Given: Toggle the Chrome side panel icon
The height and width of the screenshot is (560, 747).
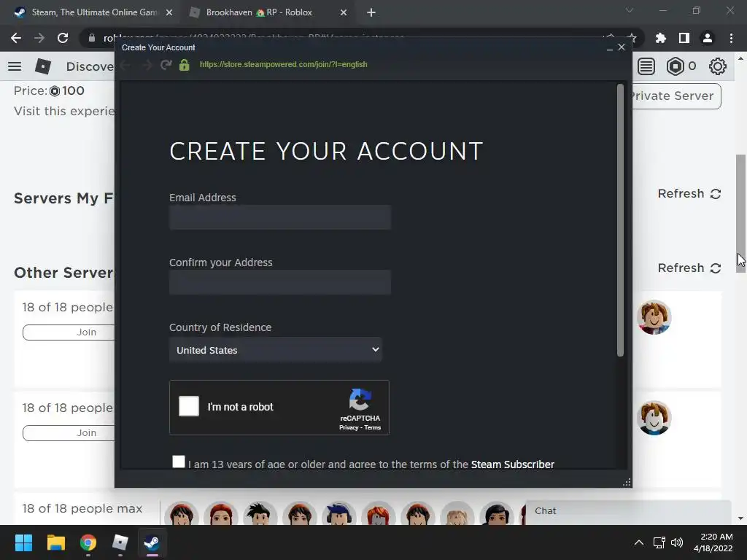Looking at the screenshot, I should (684, 38).
